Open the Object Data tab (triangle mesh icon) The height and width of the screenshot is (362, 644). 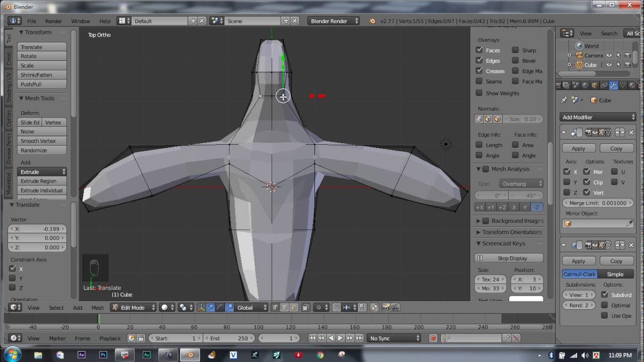(623, 85)
